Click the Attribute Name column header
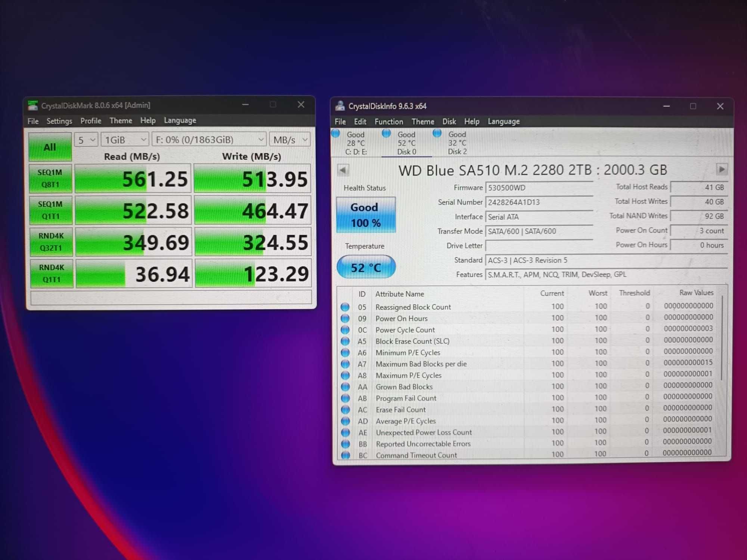The height and width of the screenshot is (560, 747). (400, 294)
